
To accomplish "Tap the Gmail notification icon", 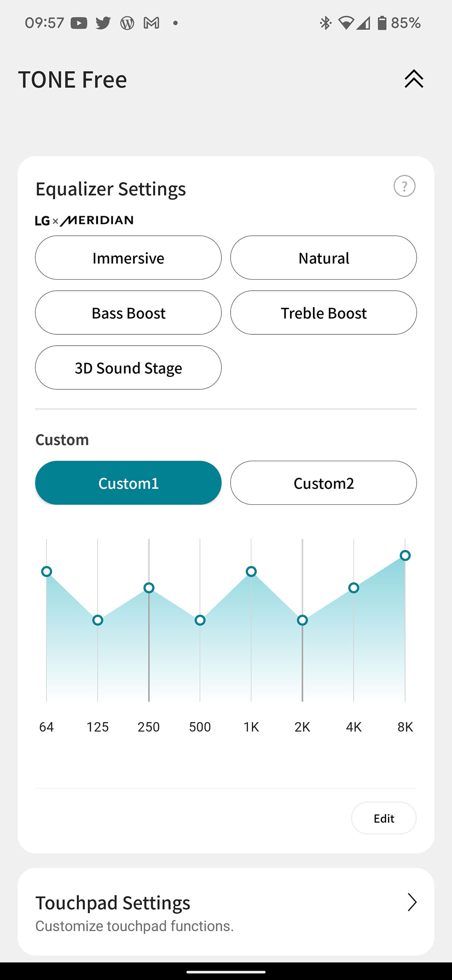I will (151, 23).
